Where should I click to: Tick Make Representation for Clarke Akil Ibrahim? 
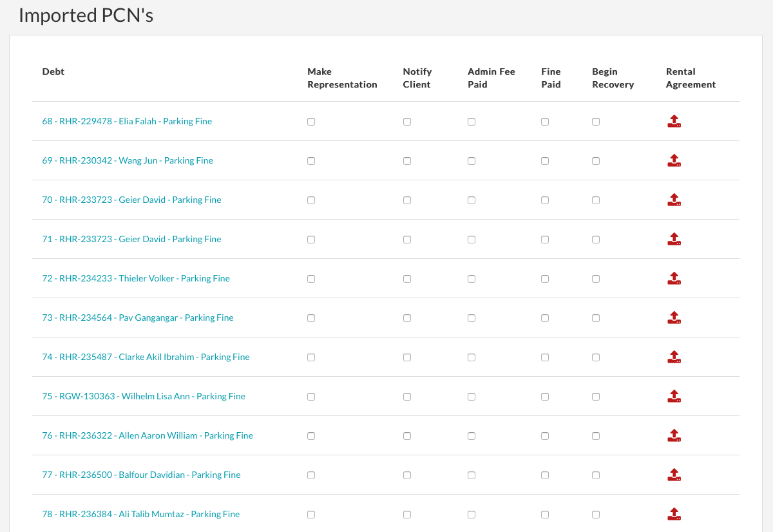pos(311,357)
